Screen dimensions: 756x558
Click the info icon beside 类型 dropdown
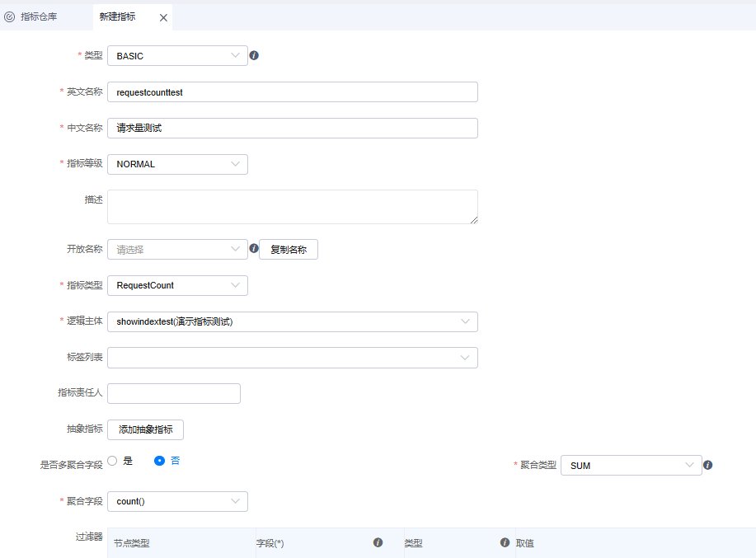[x=254, y=55]
